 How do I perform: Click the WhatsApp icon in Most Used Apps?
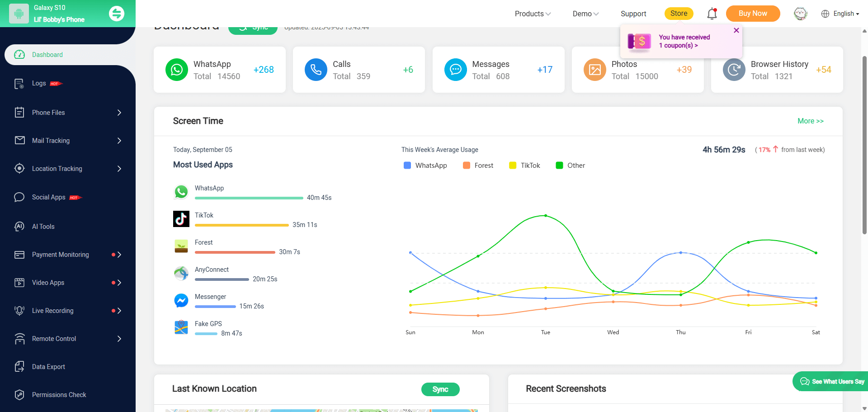(x=181, y=192)
